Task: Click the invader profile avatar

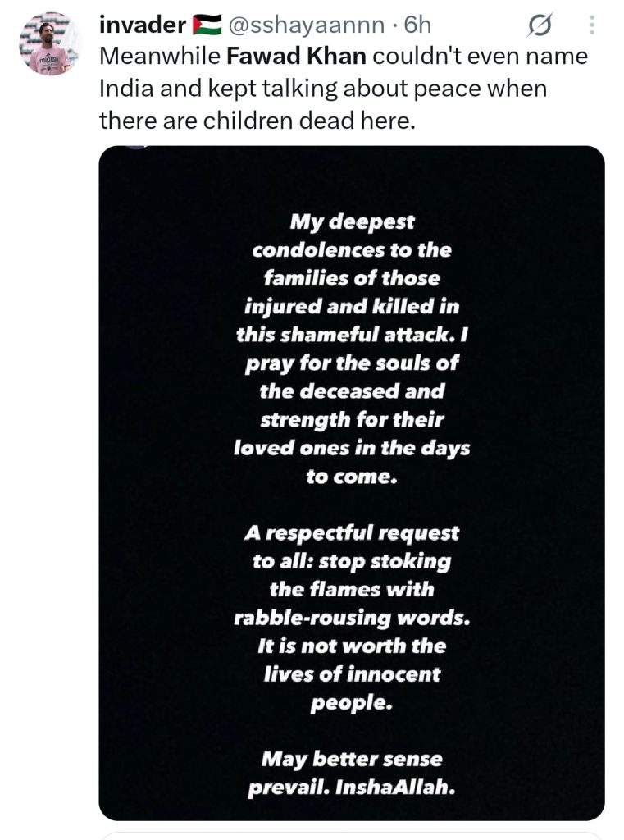Action: point(50,44)
